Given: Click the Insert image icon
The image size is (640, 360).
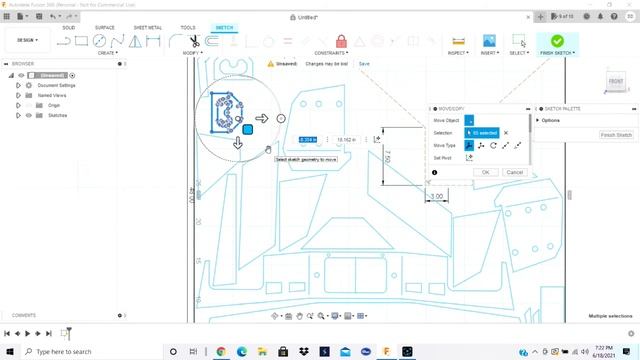Looking at the screenshot, I should pos(489,41).
